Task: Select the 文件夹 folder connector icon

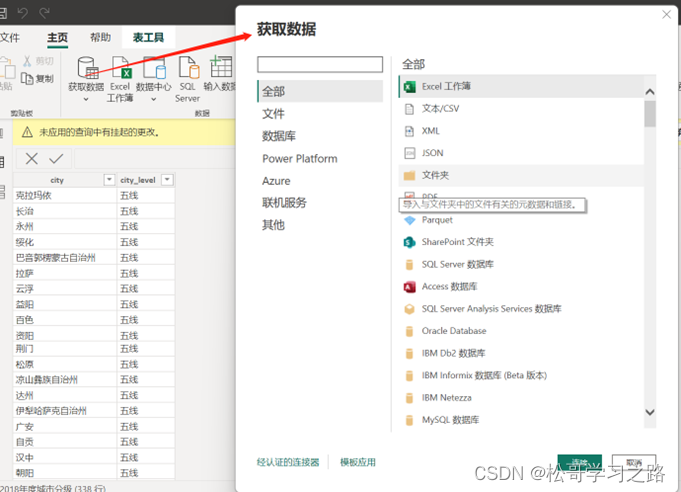Action: (x=409, y=175)
